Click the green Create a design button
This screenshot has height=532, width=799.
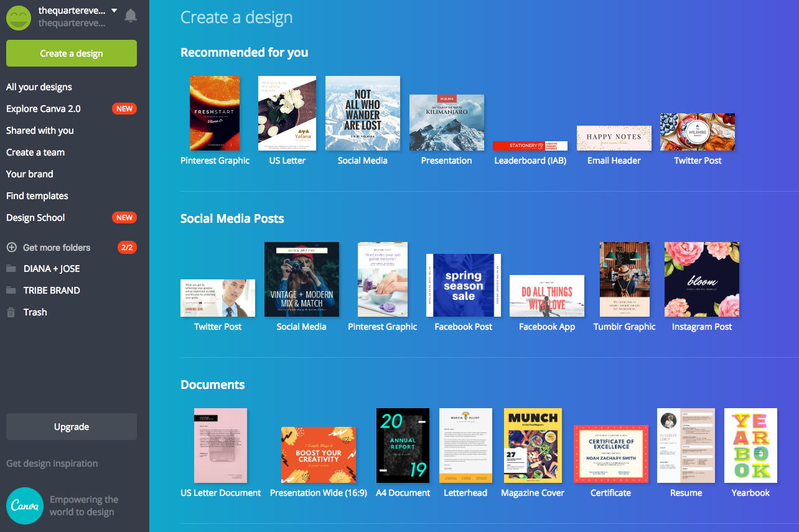(x=72, y=54)
